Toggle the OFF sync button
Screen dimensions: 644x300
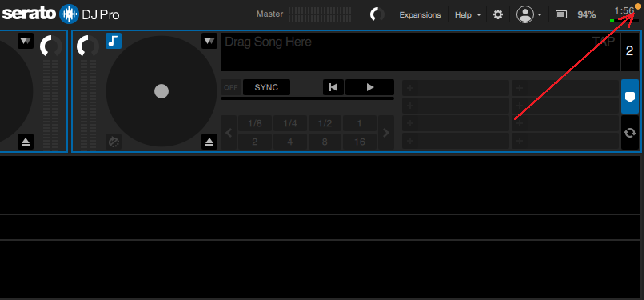pos(231,87)
